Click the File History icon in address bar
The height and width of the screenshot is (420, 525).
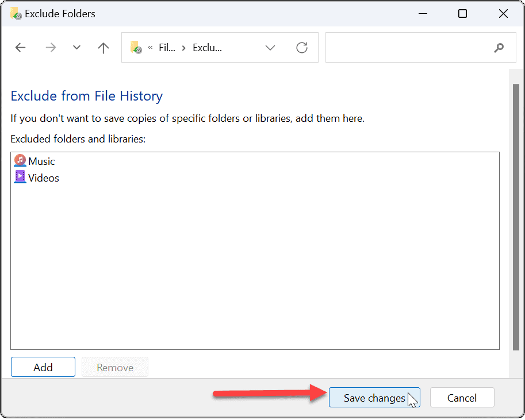(x=136, y=48)
